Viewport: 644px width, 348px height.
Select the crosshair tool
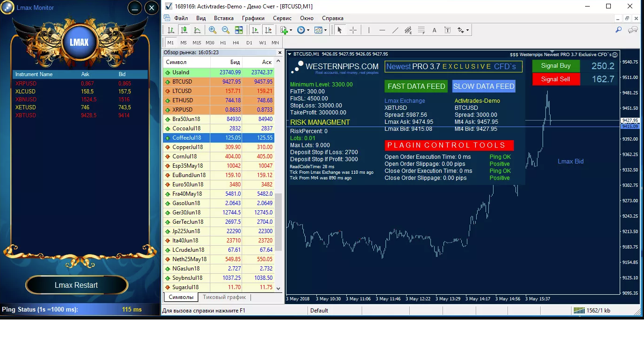point(353,30)
